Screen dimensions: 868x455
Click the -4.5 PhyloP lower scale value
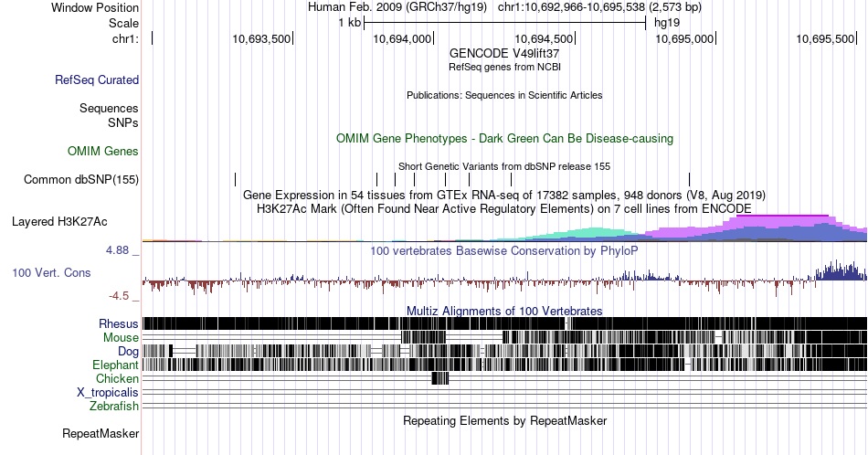pyautogui.click(x=119, y=296)
